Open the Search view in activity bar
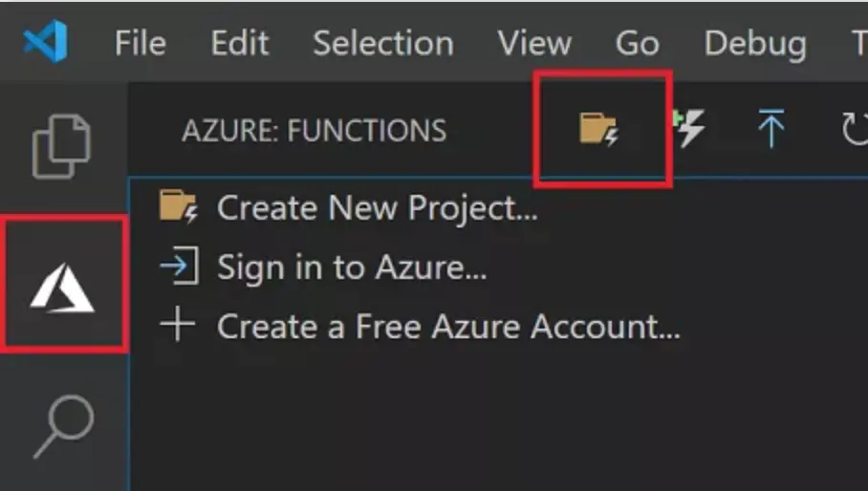This screenshot has width=868, height=491. (x=63, y=426)
